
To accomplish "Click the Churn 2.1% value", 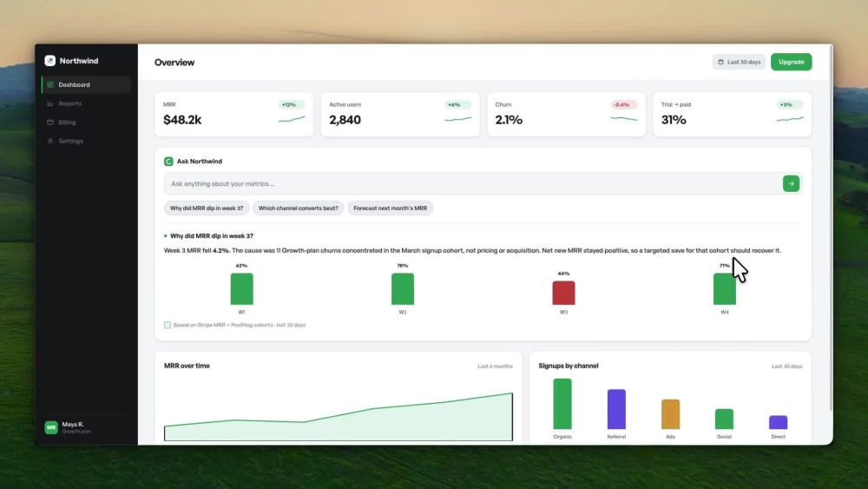I will pyautogui.click(x=509, y=120).
